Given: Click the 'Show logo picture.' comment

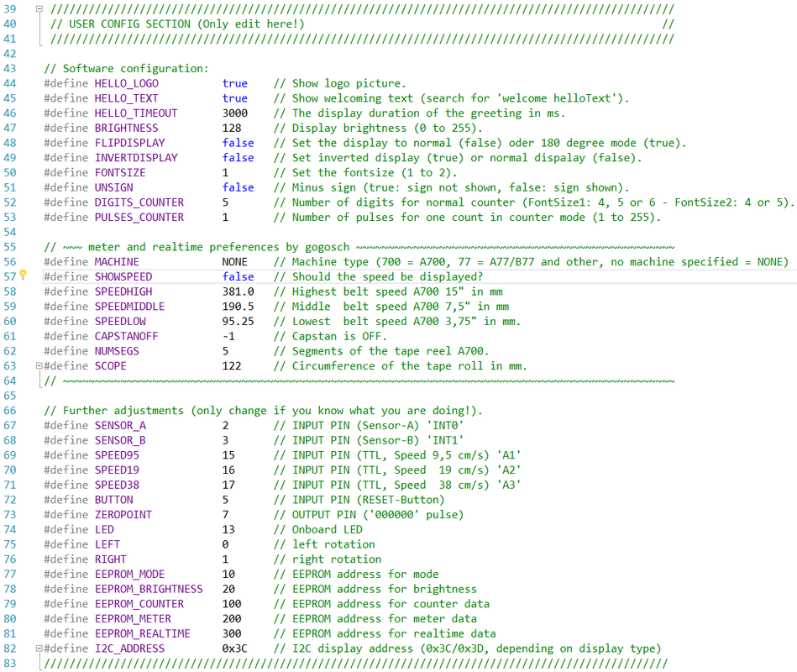Looking at the screenshot, I should point(340,83).
